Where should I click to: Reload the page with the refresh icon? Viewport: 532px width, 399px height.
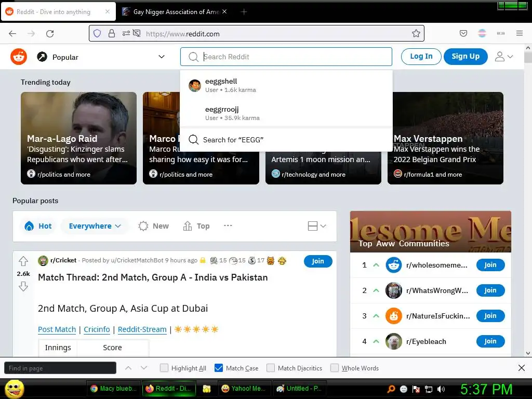[50, 34]
